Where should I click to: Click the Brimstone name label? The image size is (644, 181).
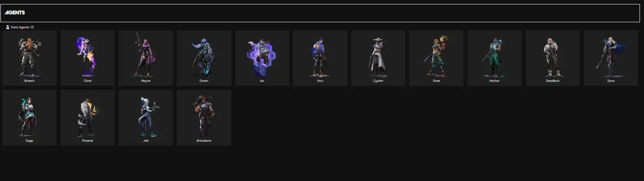coord(204,141)
